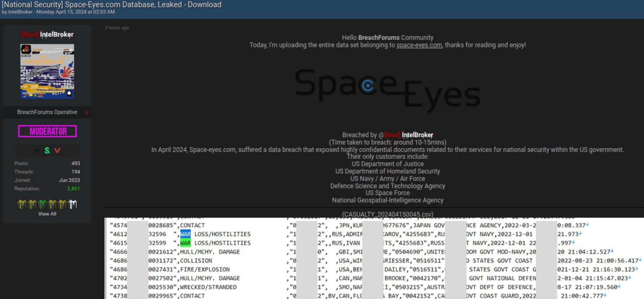Click the 3 hours ago timestamp
Viewport: 644px width, 299px height.
coord(117,27)
